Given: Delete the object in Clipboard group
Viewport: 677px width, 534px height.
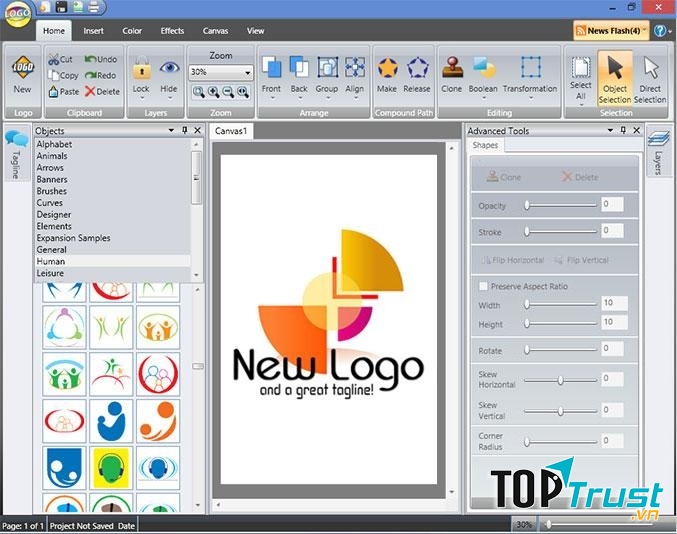Looking at the screenshot, I should (102, 91).
